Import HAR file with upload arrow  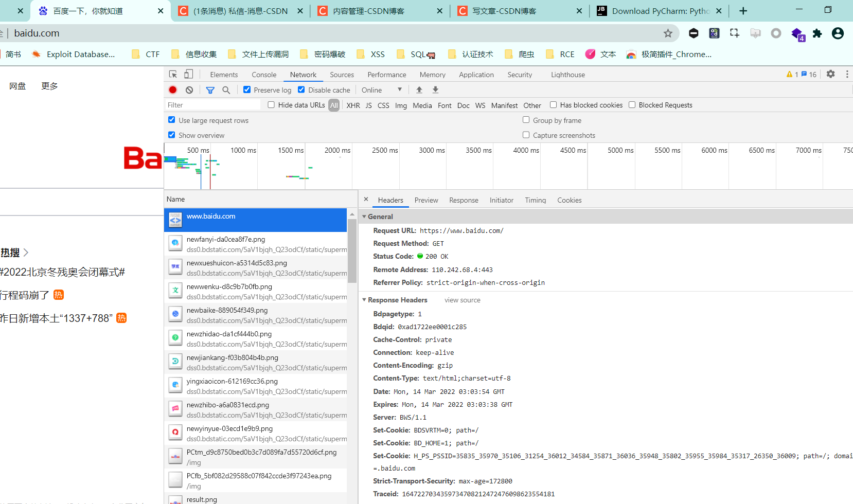(419, 89)
